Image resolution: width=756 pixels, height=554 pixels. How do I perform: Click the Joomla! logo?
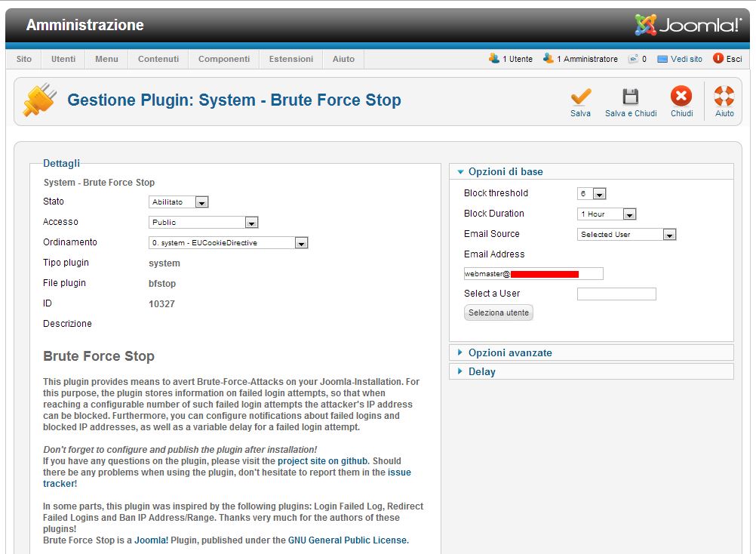pos(688,25)
